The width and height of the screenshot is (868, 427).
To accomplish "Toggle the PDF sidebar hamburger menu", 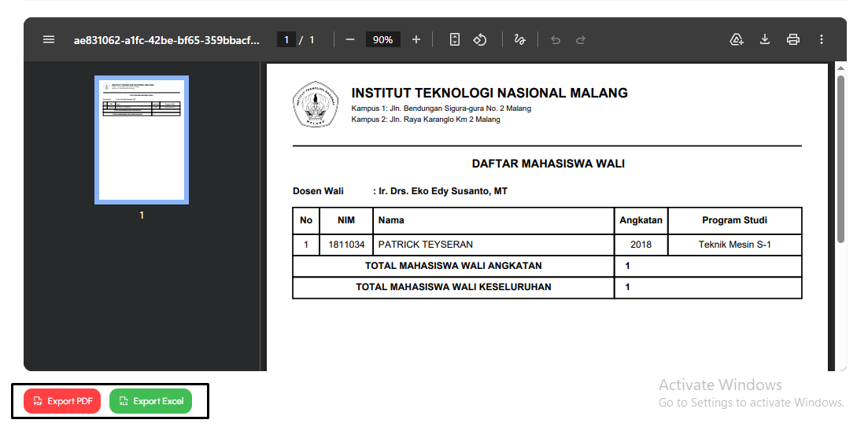I will pyautogui.click(x=49, y=39).
